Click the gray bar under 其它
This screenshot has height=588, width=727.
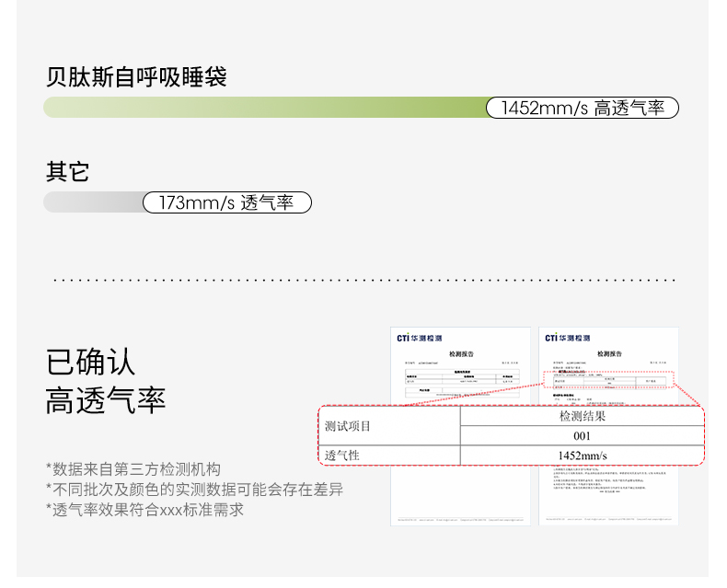coord(94,202)
